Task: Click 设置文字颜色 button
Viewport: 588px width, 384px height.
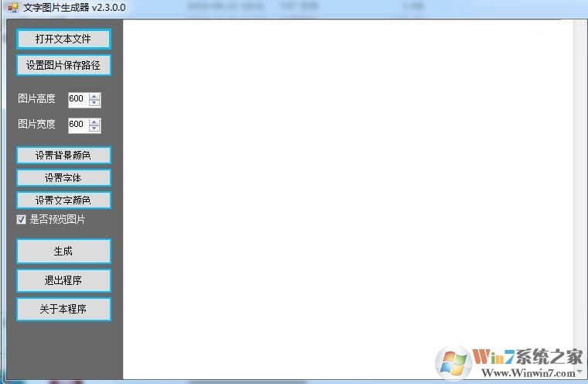Action: pyautogui.click(x=63, y=200)
